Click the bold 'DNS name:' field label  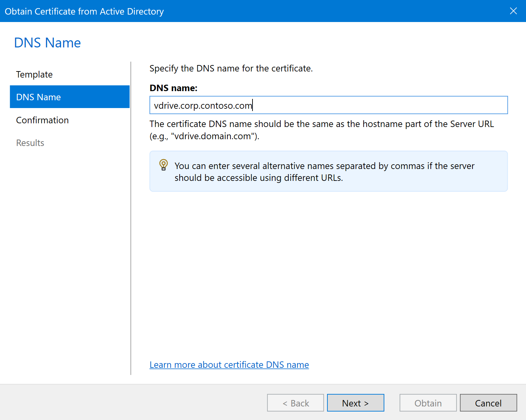coord(173,88)
